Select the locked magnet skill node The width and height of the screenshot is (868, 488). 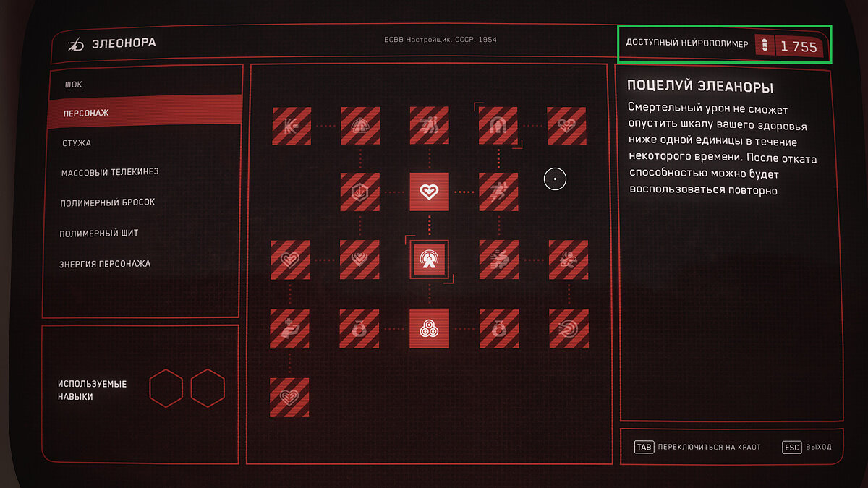[x=498, y=126]
